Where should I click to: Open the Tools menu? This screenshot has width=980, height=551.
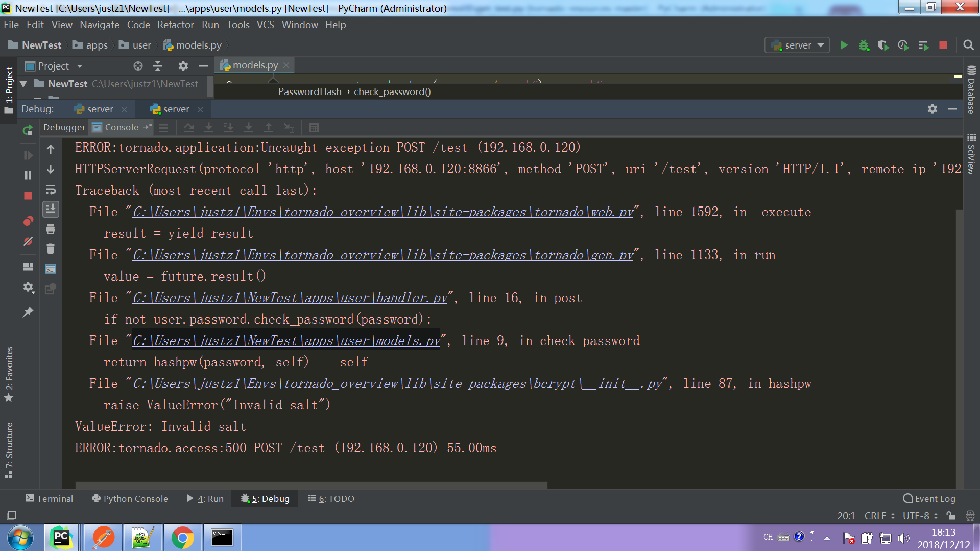238,25
